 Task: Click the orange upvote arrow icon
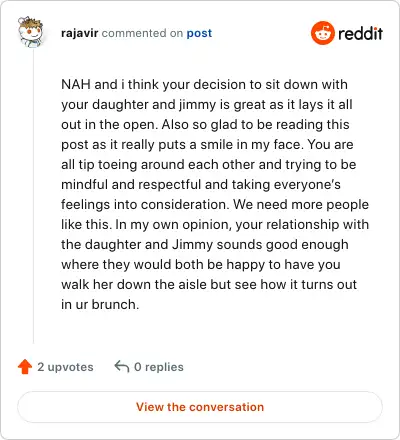point(25,367)
